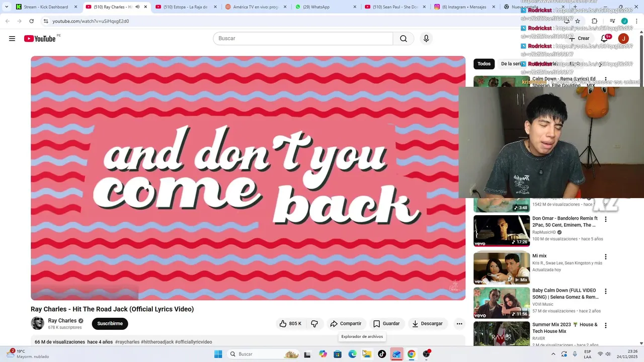Screen dimensions: 644x362
Task: Open TikTok from taskbar
Action: click(x=382, y=354)
